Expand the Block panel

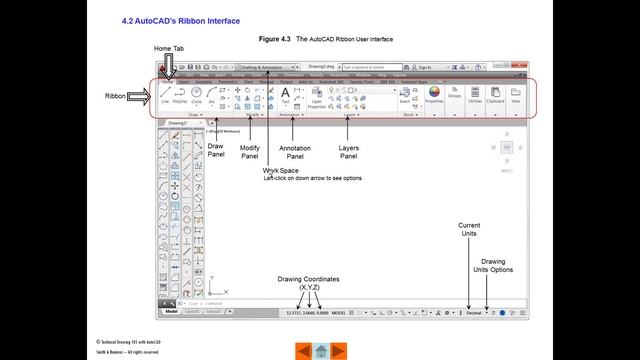click(411, 115)
